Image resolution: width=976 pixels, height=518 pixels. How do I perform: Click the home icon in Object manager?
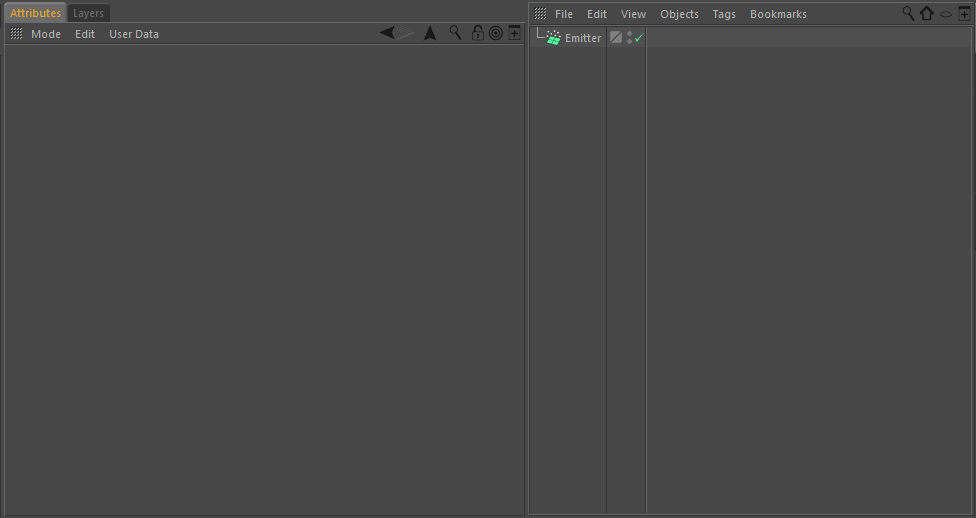[x=926, y=13]
